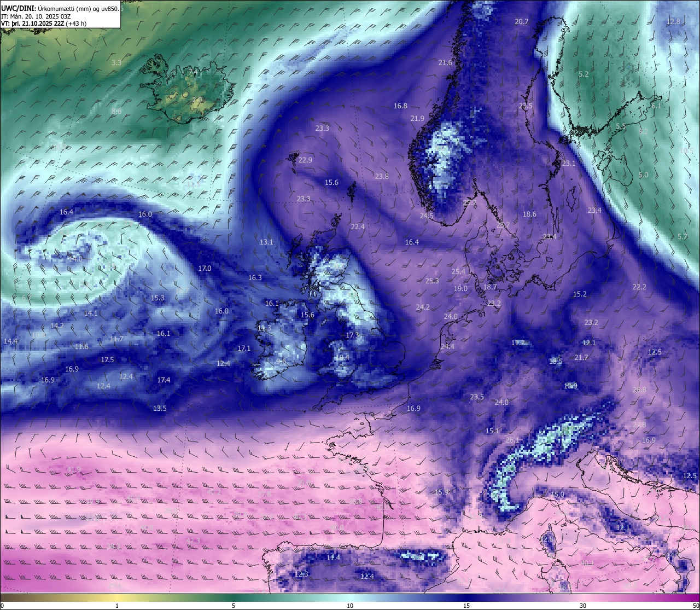Click the 18.7 value on the map
This screenshot has height=610, width=700.
point(490,287)
